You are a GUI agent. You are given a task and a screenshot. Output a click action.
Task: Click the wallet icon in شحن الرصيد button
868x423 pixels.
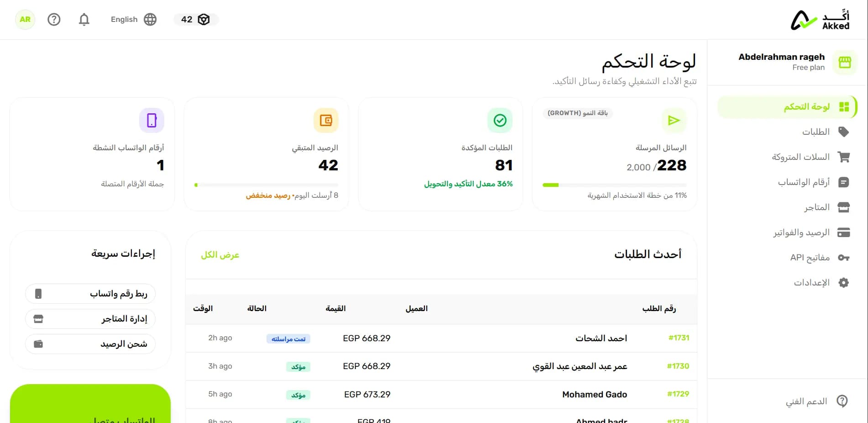38,344
